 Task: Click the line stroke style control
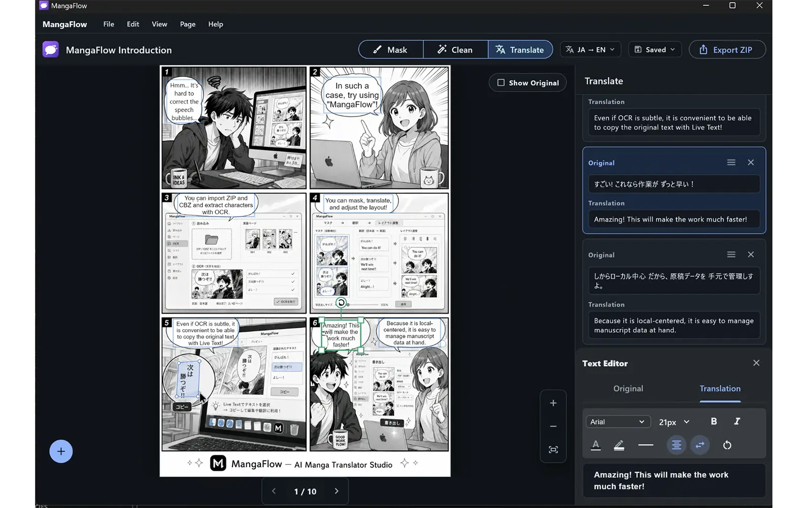tap(646, 445)
